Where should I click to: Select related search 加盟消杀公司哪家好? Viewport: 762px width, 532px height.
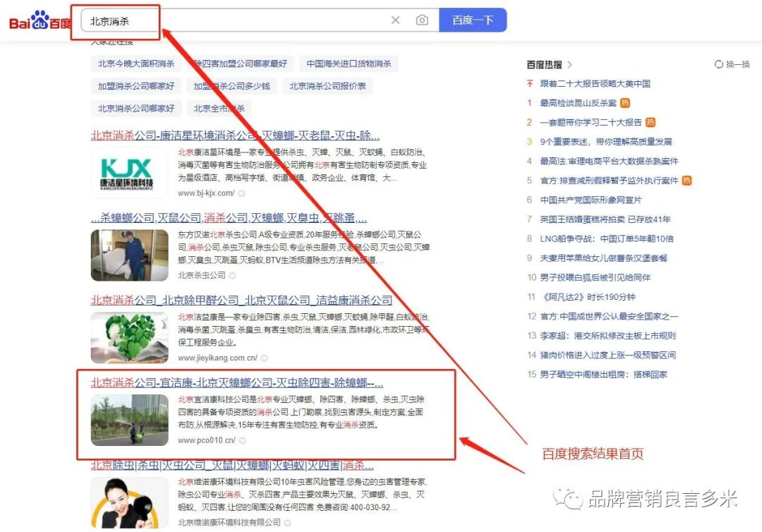point(136,86)
